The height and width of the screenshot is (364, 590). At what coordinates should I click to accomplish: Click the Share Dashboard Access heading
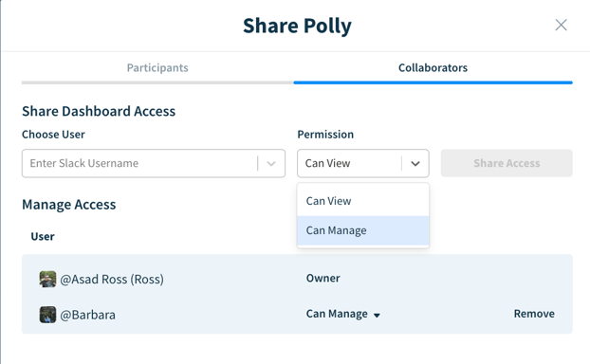click(99, 111)
